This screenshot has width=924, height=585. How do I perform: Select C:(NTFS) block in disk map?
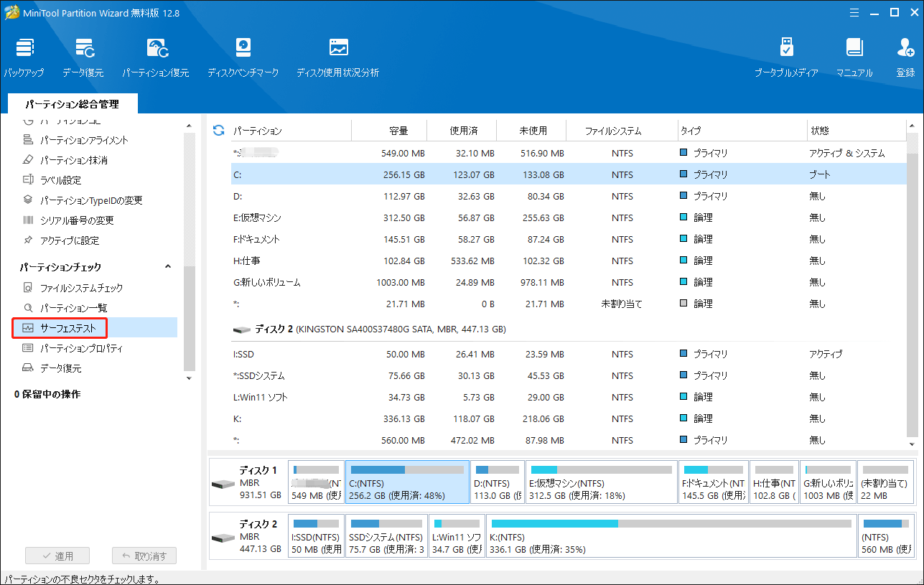pyautogui.click(x=407, y=482)
